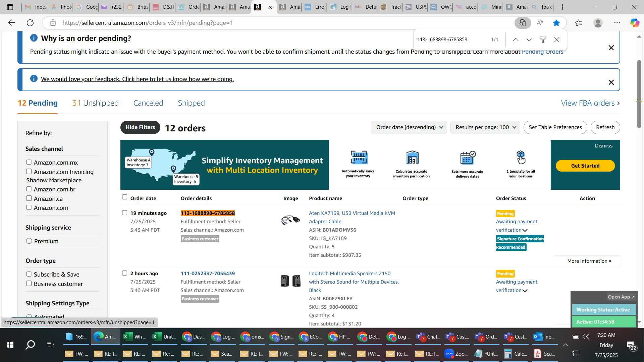This screenshot has height=362, width=644.
Task: Click the Logitech speakers product image
Action: point(290,281)
